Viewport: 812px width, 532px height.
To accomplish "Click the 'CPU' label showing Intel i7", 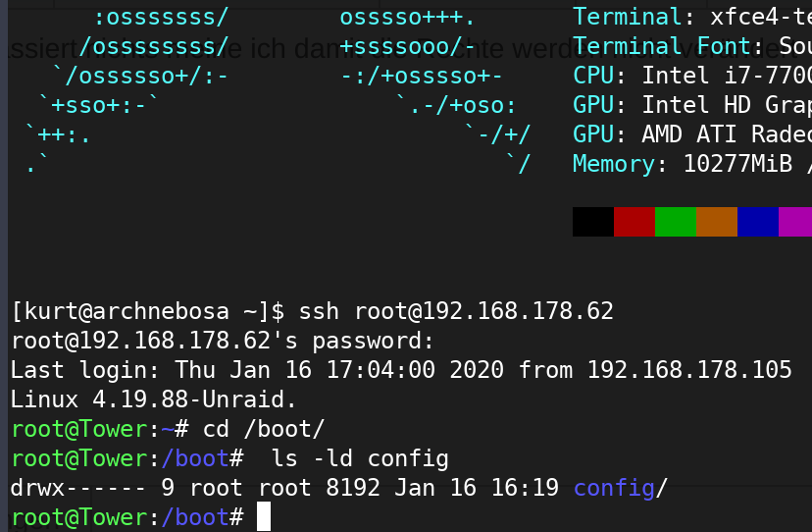I will pyautogui.click(x=593, y=76).
